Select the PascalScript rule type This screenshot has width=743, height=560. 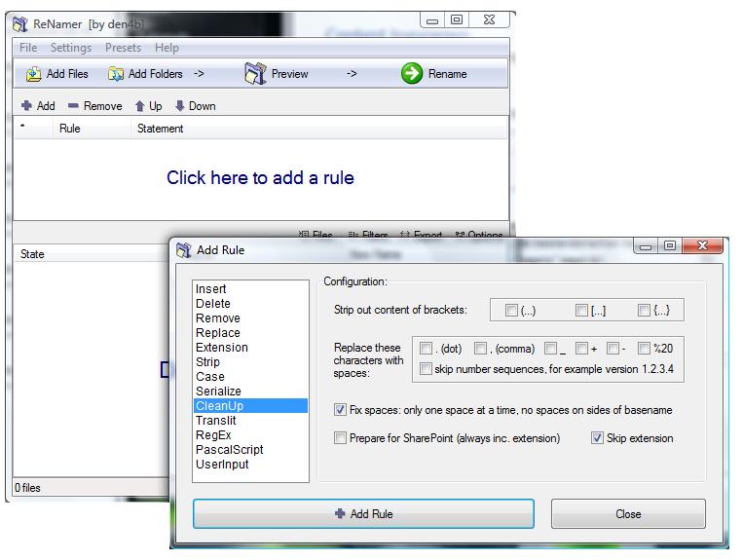(x=250, y=450)
